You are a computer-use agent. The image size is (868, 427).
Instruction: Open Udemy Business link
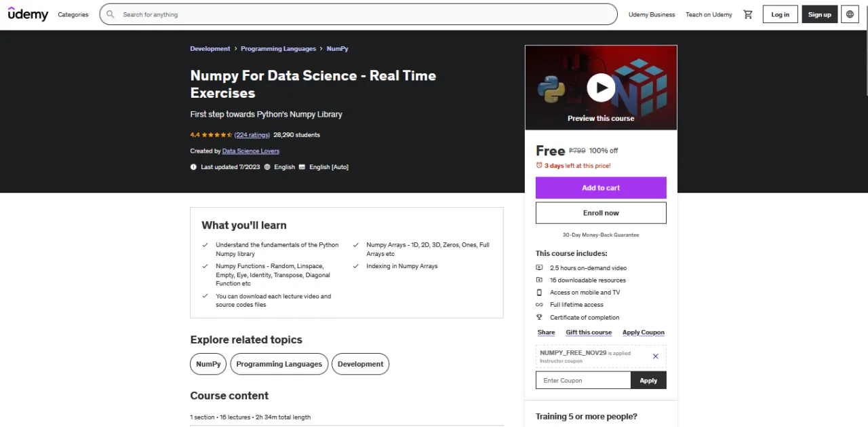pos(652,14)
